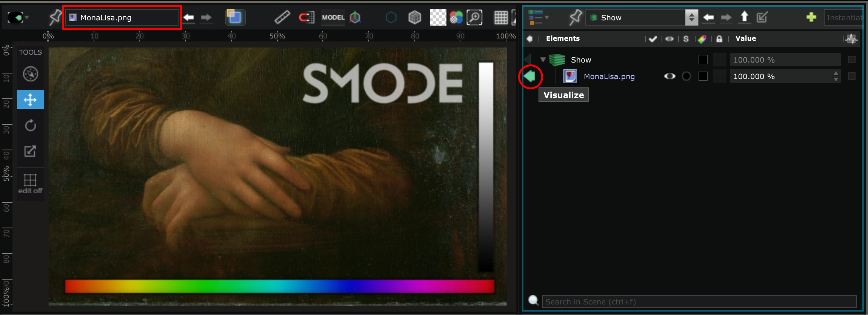Click the RGB color channels icon
This screenshot has width=868, height=315.
click(x=456, y=17)
